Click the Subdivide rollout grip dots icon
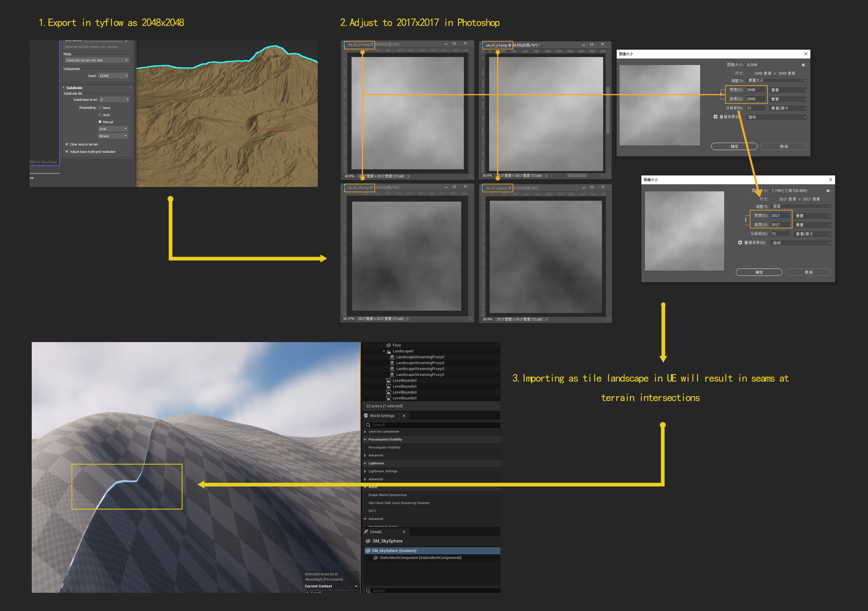 coord(131,88)
